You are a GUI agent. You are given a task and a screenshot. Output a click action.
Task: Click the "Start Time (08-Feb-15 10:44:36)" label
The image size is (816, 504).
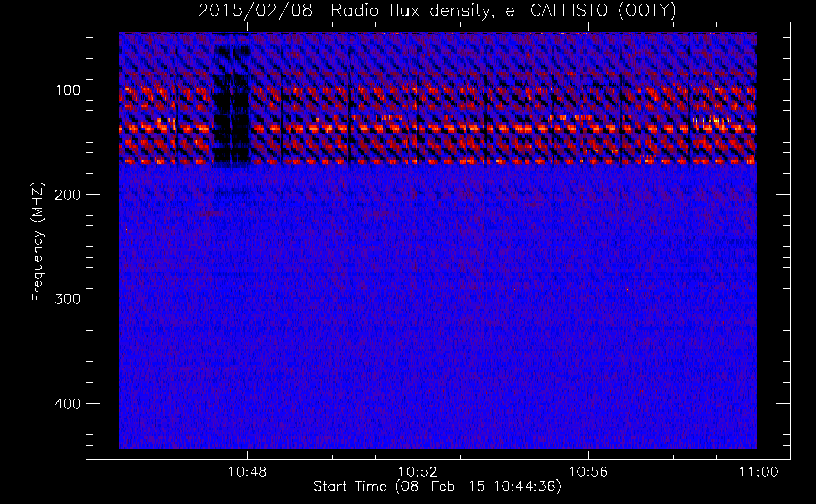click(x=437, y=487)
